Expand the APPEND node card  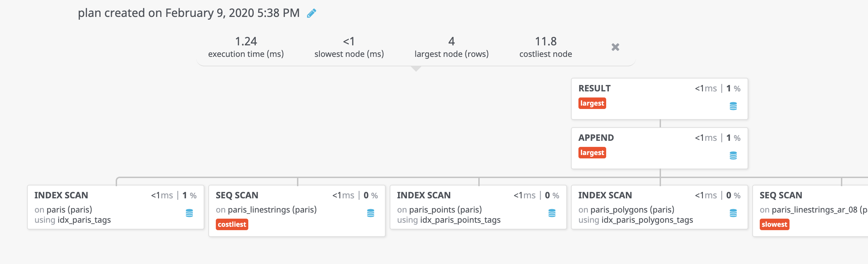[596, 138]
